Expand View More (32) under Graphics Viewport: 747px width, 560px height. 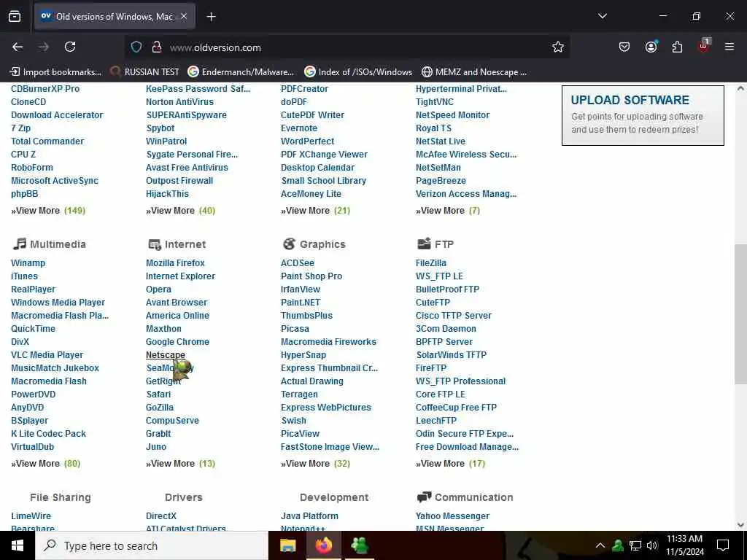point(315,463)
